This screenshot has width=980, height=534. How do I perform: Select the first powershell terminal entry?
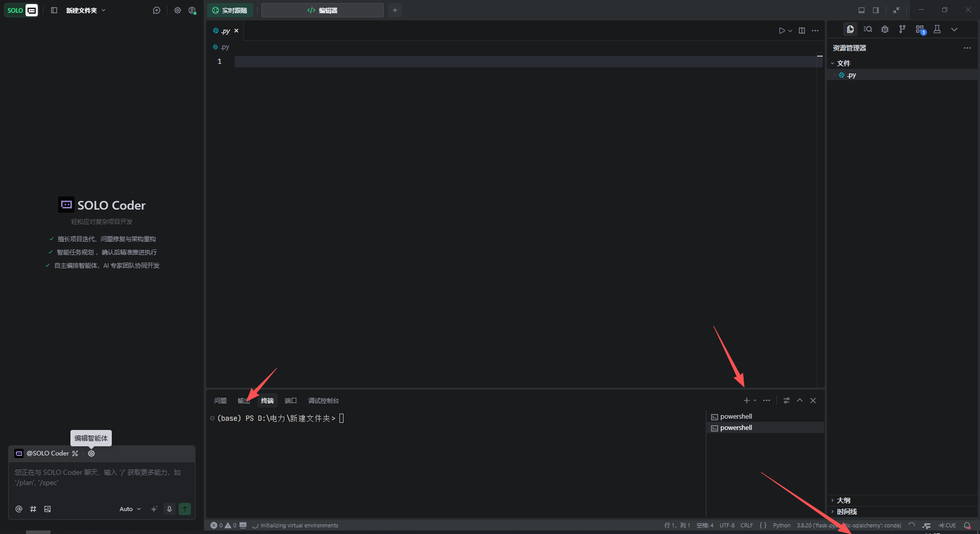765,417
